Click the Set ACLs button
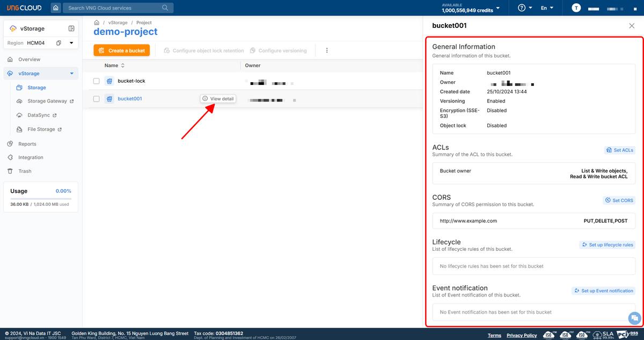This screenshot has width=644, height=340. 619,150
